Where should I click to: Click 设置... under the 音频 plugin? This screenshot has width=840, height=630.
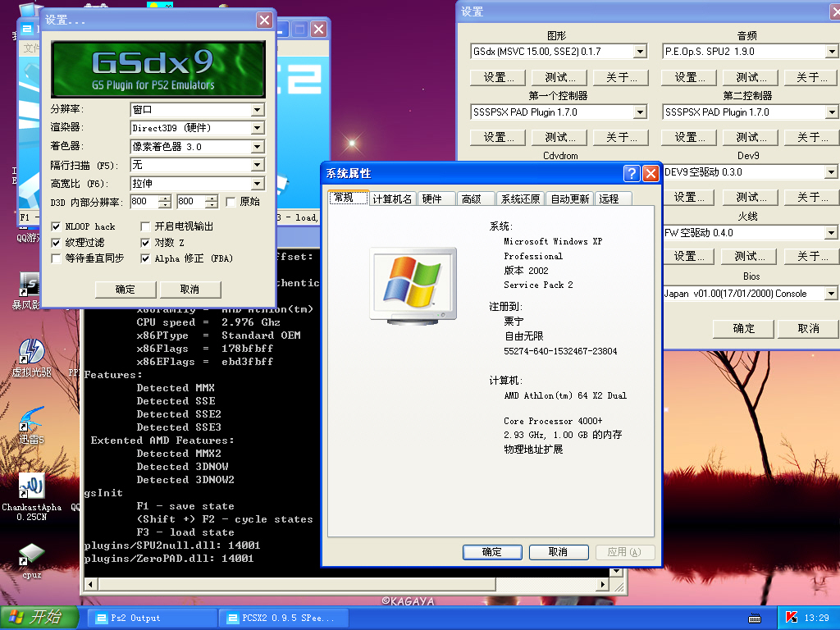click(689, 77)
